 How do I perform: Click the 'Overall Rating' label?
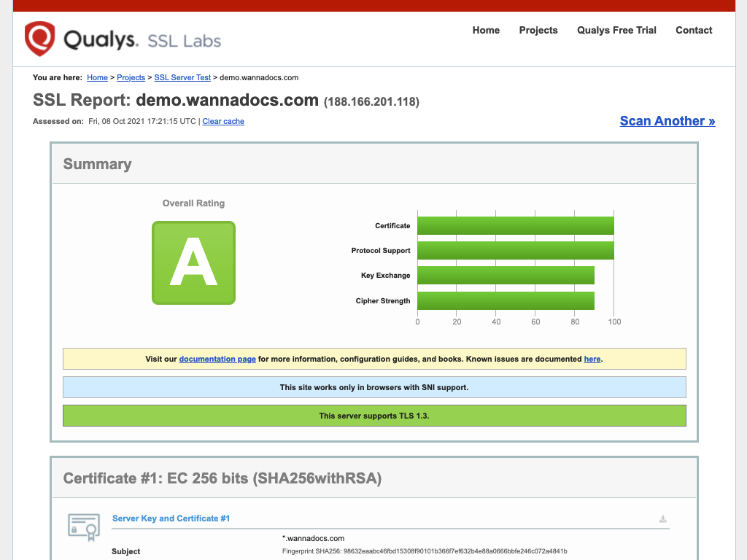coord(193,203)
